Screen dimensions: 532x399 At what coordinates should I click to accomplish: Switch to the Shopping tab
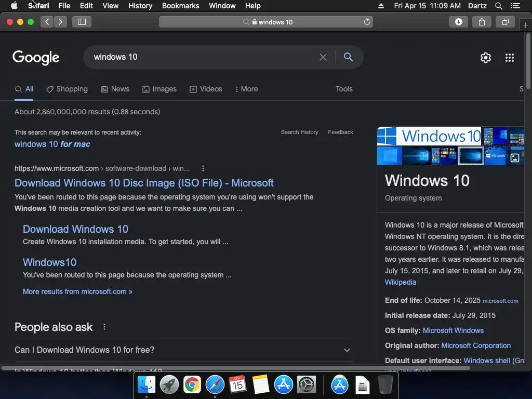67,89
